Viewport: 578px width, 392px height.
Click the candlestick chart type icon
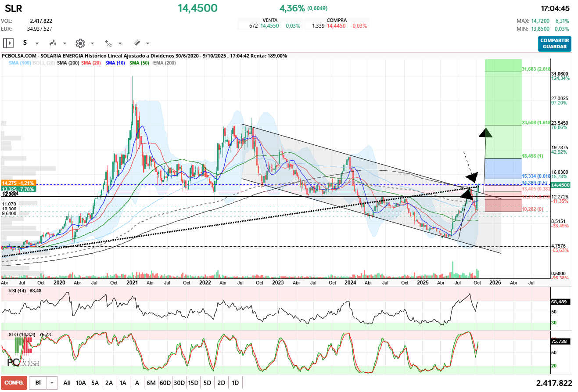(53, 43)
